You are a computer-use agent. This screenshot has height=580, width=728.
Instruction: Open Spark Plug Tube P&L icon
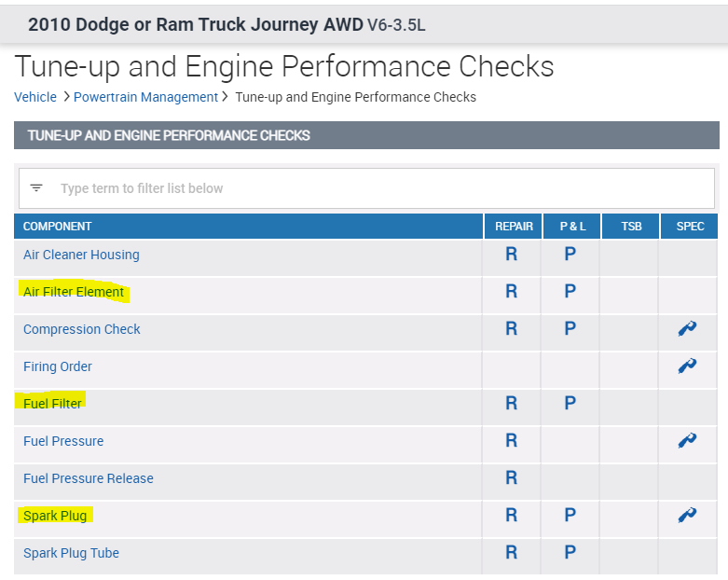(x=570, y=553)
